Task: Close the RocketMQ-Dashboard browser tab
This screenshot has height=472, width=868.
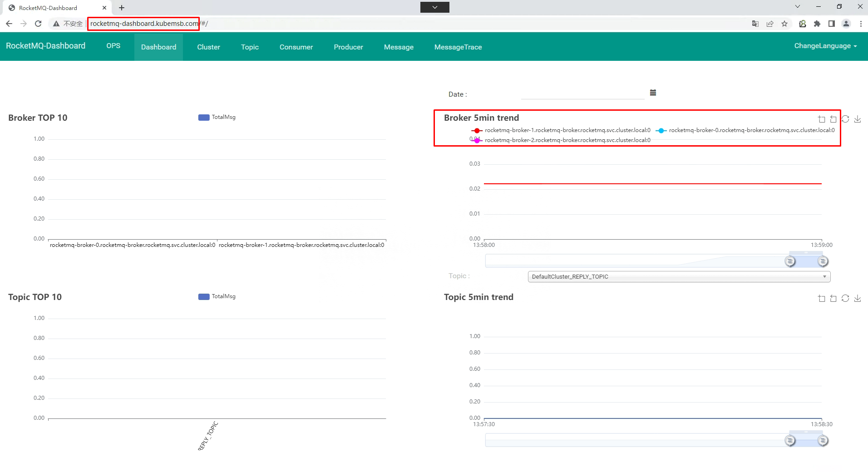Action: coord(104,8)
